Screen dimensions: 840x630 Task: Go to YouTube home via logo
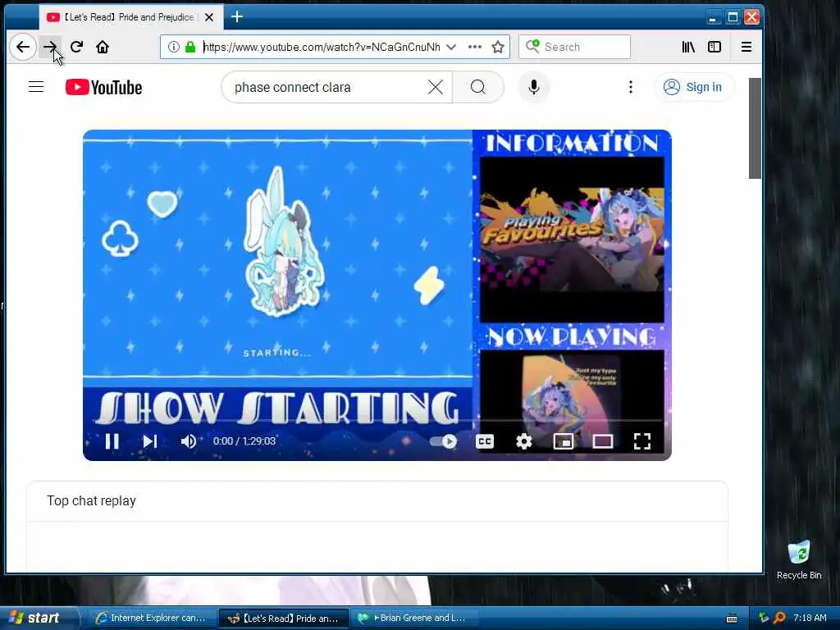point(104,87)
